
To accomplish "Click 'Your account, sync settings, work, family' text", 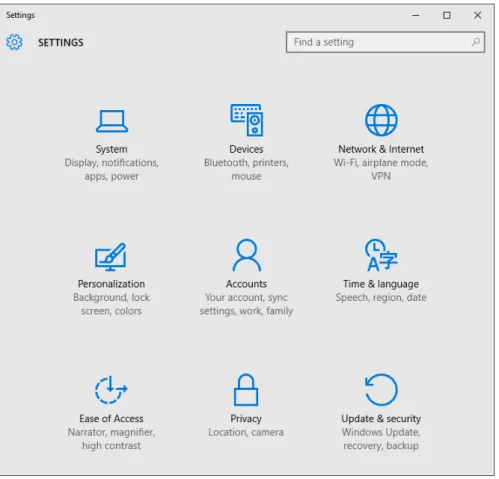I will [246, 304].
